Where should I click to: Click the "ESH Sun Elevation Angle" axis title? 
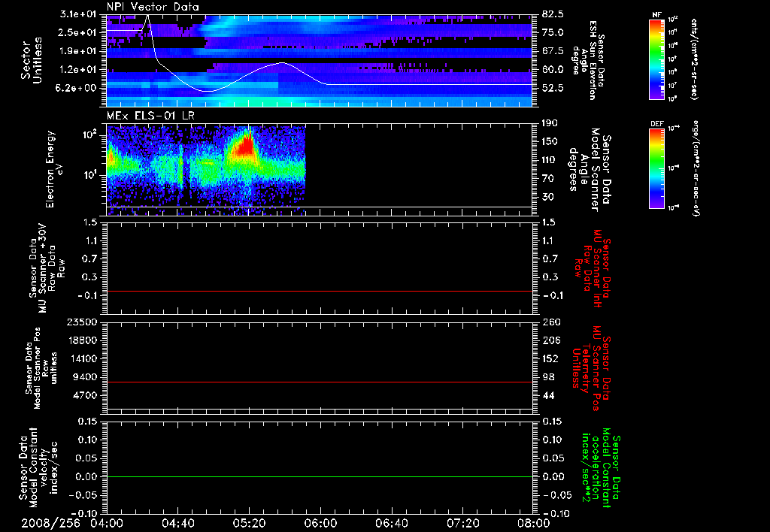click(x=588, y=60)
